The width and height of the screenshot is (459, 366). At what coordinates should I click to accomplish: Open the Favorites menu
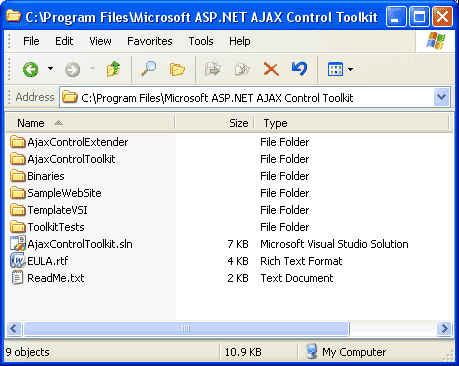tap(150, 41)
